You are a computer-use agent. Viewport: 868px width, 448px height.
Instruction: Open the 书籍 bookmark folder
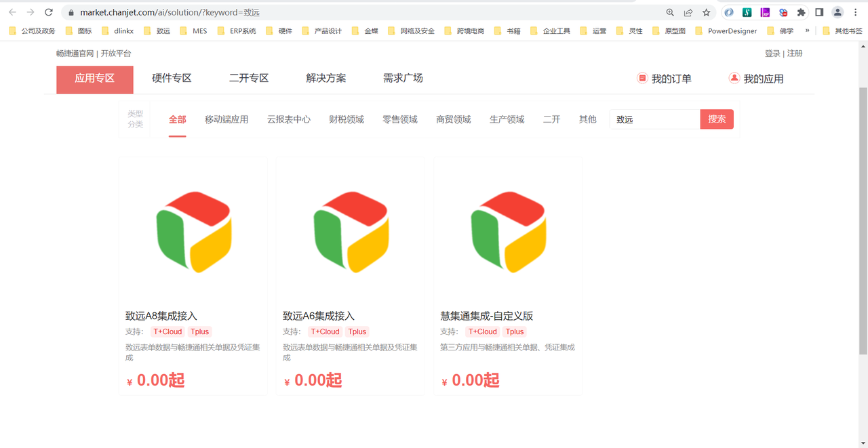[x=507, y=30]
